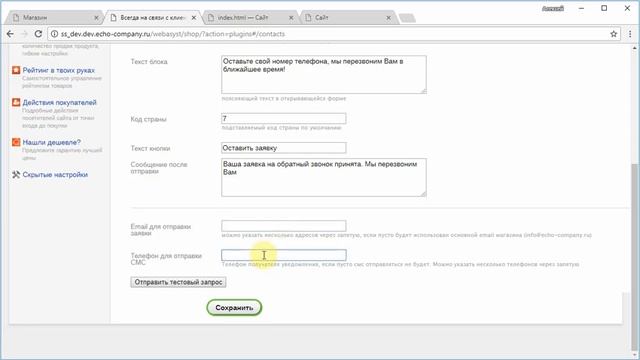Open the Рейтинг в твоих руках link
The height and width of the screenshot is (360, 640).
point(58,70)
